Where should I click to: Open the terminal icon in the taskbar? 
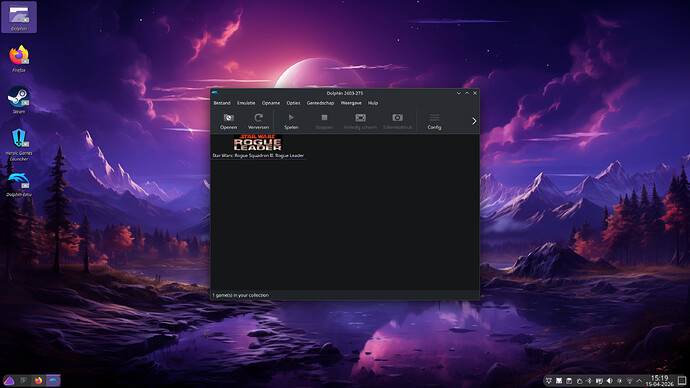point(24,381)
